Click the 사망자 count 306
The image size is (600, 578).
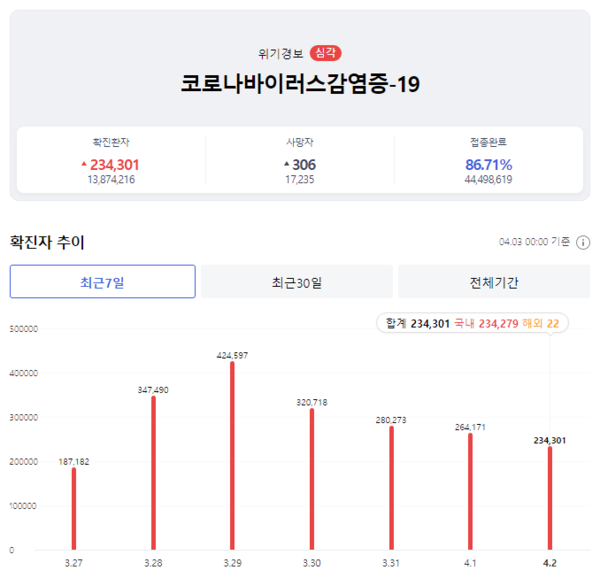[x=304, y=165]
